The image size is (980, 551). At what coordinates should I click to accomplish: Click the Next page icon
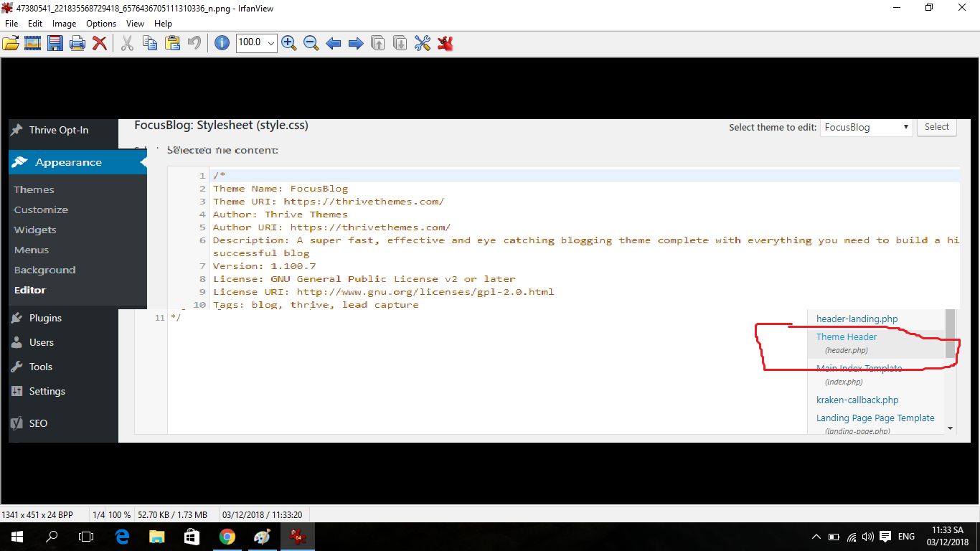pyautogui.click(x=400, y=43)
